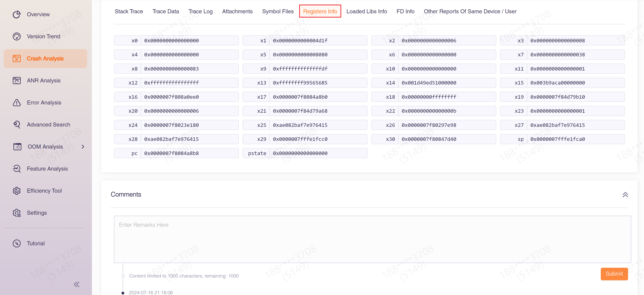Image resolution: width=644 pixels, height=295 pixels.
Task: Open ANR Analysis via its icon
Action: (16, 80)
